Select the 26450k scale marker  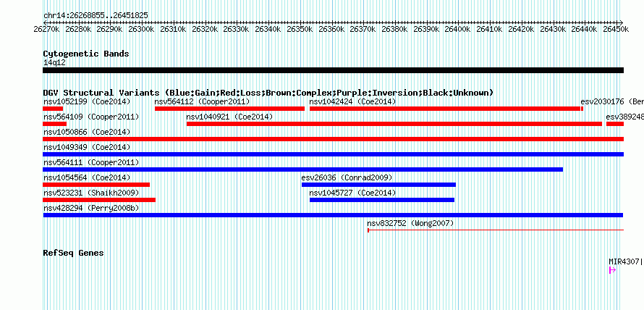(616, 29)
